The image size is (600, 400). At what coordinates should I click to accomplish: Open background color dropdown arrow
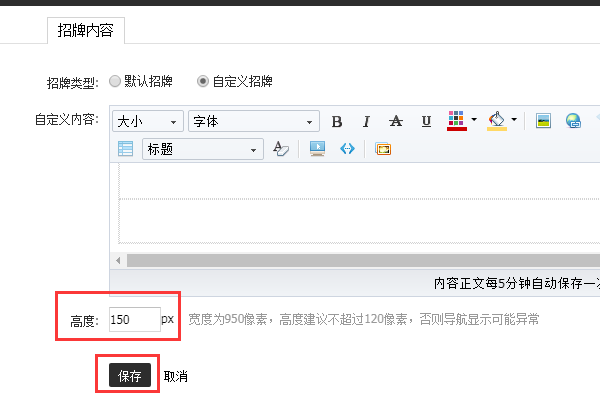514,119
